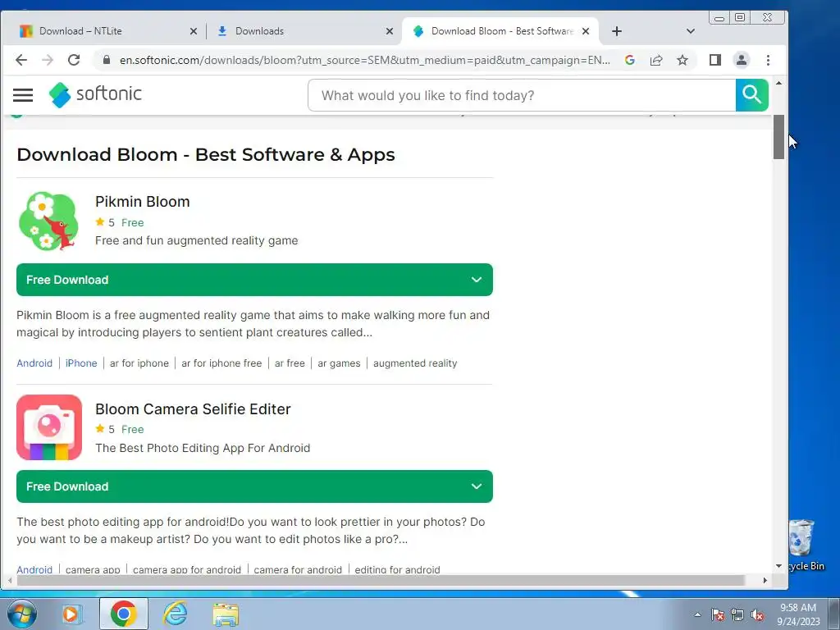Viewport: 840px width, 630px height.
Task: Expand Bloom Camera Free Download chevron
Action: pos(477,486)
